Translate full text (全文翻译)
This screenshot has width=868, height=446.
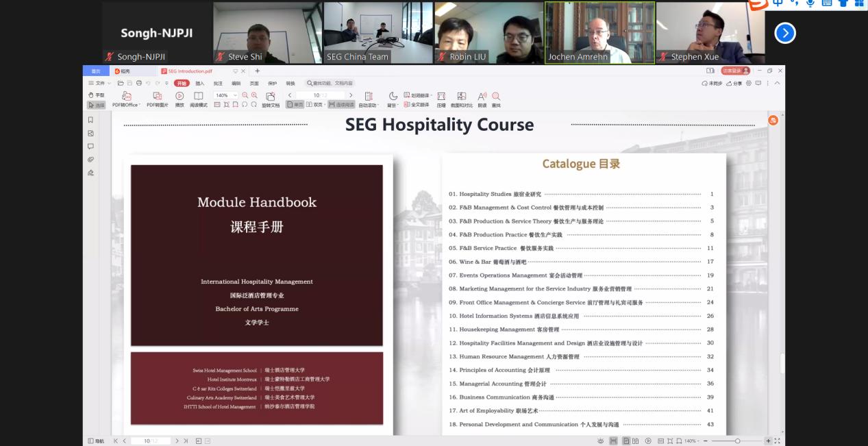417,105
